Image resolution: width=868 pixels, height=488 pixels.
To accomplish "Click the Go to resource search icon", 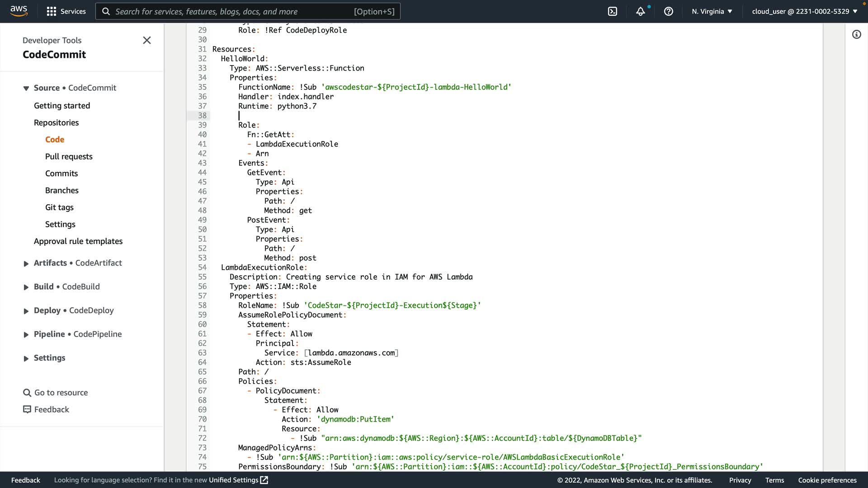I will 27,393.
